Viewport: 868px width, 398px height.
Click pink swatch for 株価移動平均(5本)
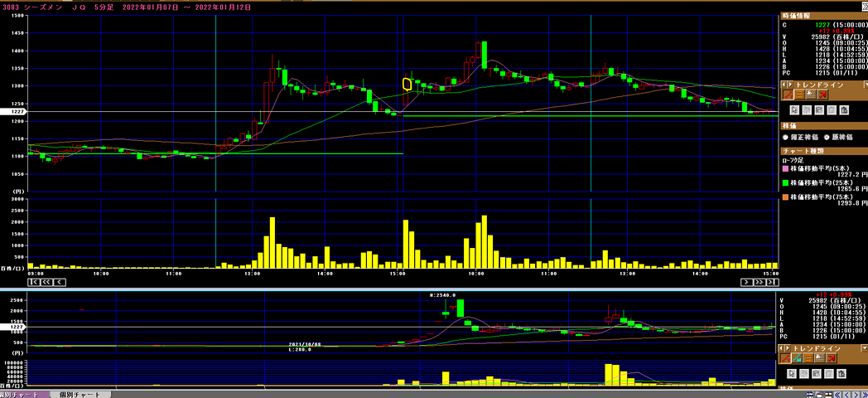pyautogui.click(x=785, y=169)
